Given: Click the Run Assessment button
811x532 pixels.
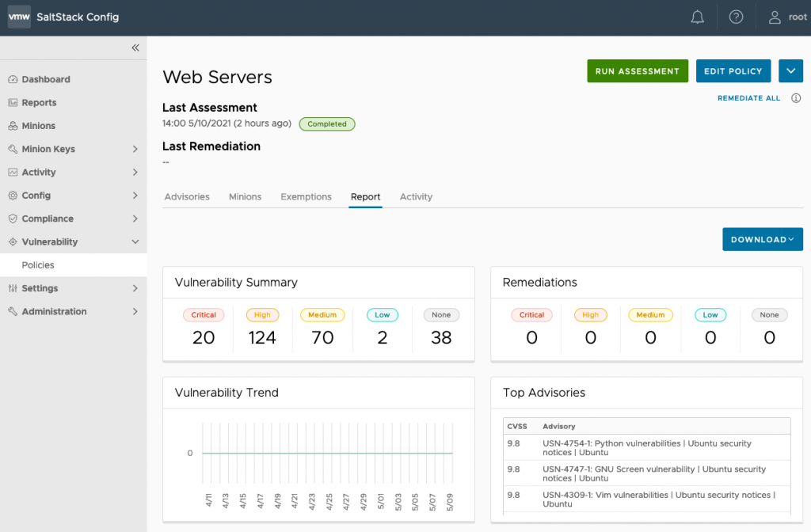Looking at the screenshot, I should [637, 71].
